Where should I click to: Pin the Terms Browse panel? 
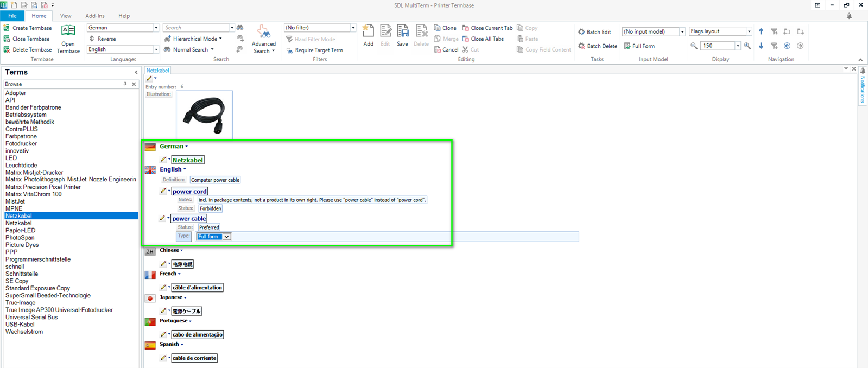(125, 84)
